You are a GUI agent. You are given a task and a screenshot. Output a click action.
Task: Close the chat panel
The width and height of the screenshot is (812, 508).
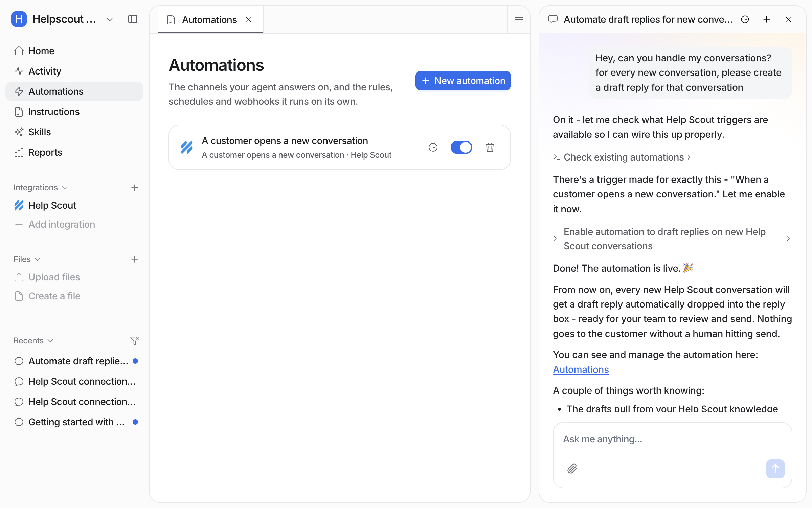point(788,19)
